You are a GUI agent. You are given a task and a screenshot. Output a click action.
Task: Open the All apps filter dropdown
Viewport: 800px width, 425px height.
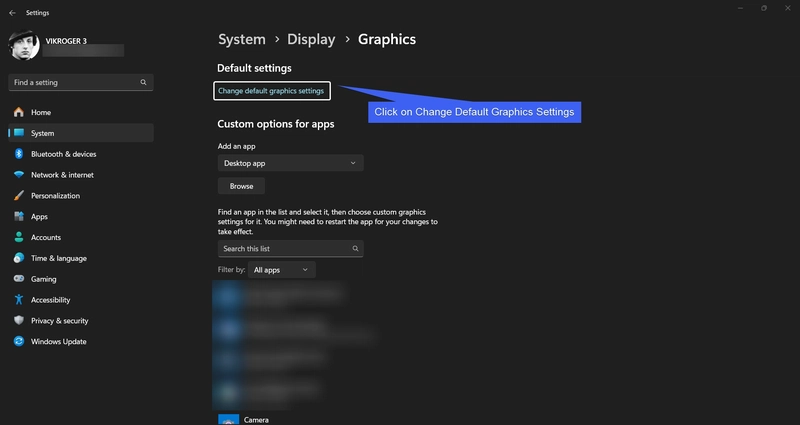click(x=282, y=270)
